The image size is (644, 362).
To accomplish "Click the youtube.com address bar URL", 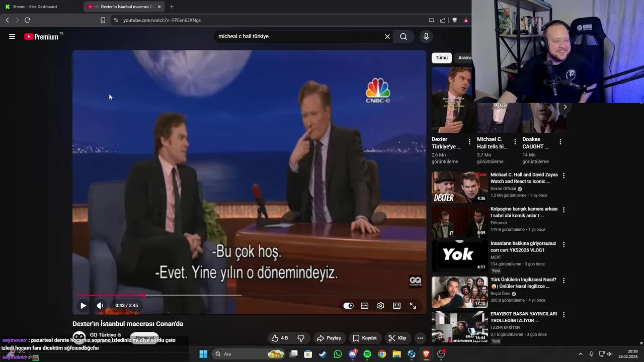I will 162,20.
